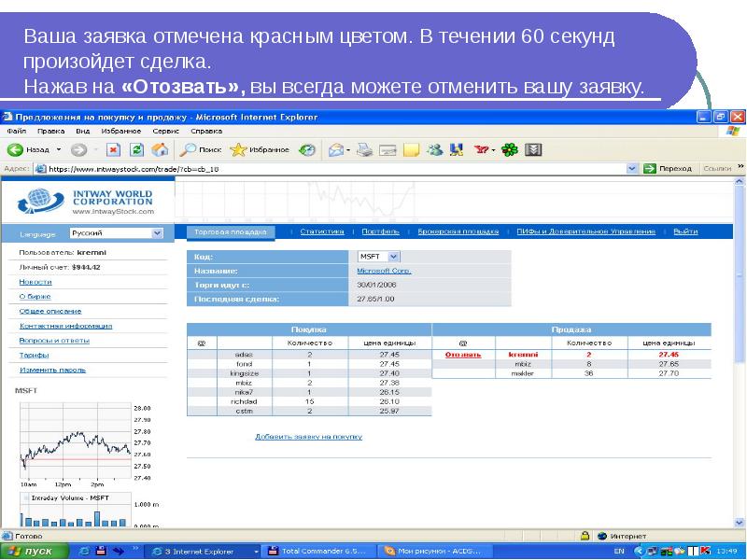747x560 pixels.
Task: Click the Stop loading red icon
Action: point(114,149)
